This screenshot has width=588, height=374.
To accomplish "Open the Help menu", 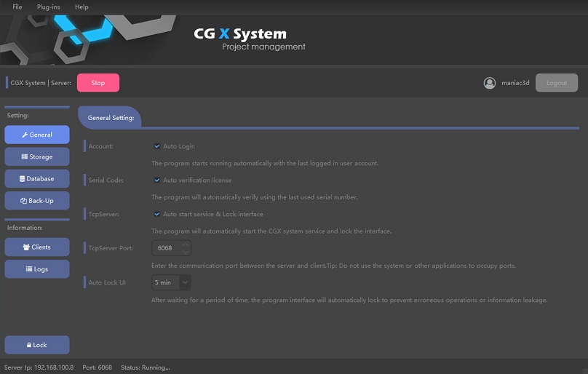I will (x=82, y=7).
